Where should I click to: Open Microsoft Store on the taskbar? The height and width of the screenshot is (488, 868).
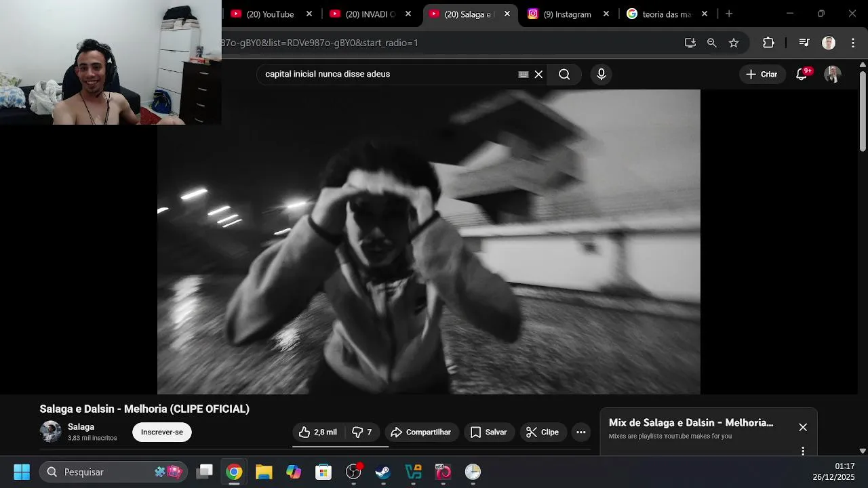(323, 472)
